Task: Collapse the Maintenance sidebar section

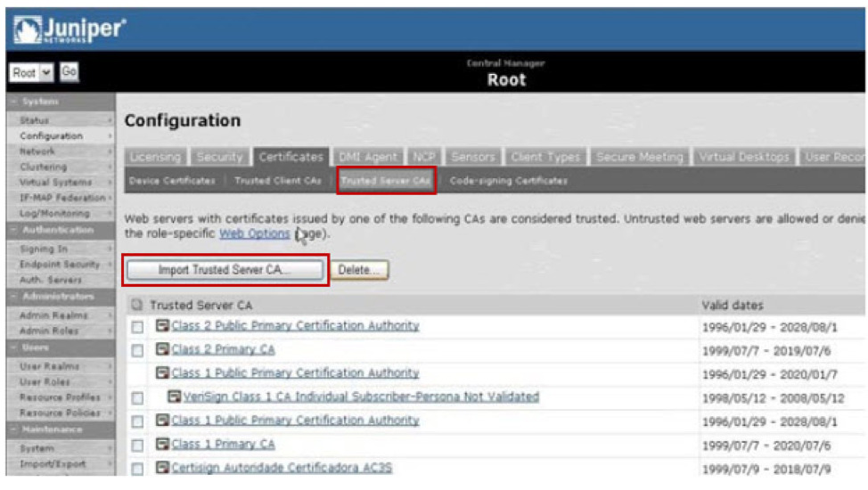Action: tap(14, 429)
